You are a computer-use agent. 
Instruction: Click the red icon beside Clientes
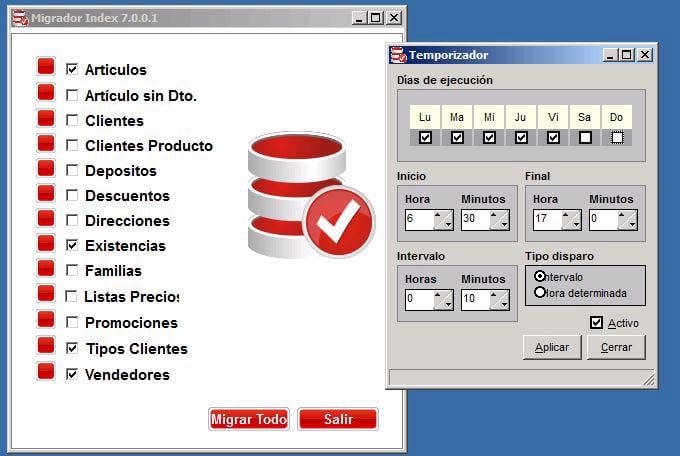click(46, 118)
